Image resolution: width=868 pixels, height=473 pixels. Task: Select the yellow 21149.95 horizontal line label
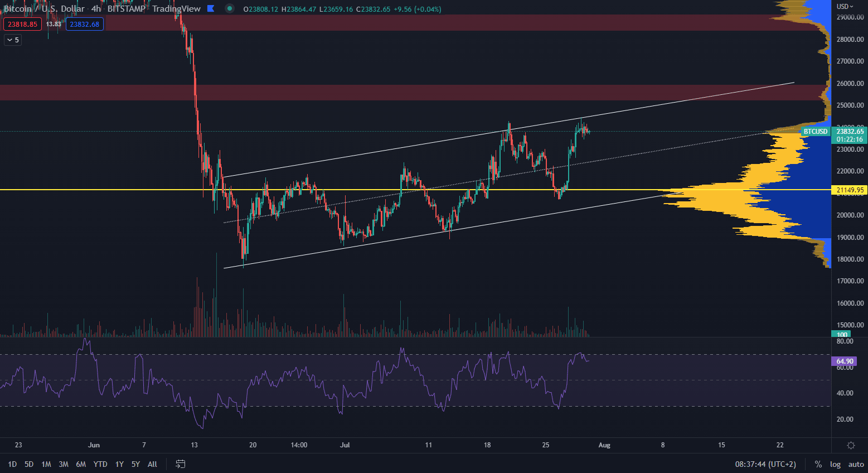[850, 190]
